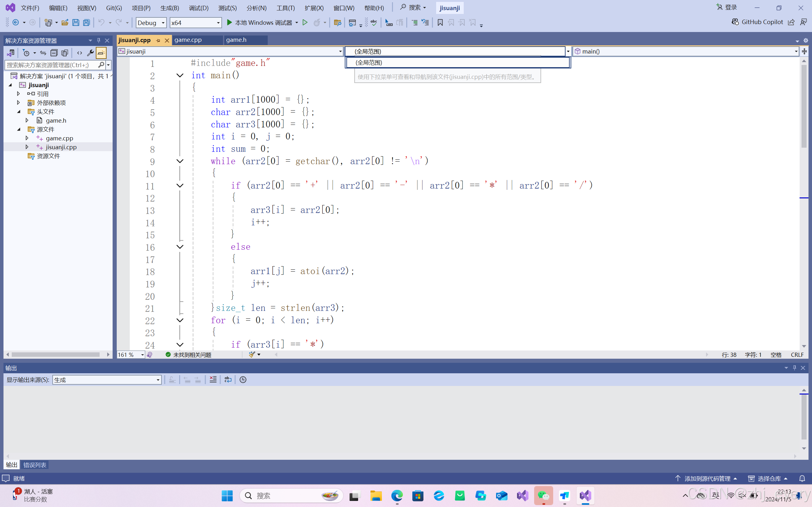Open the x64 platform dropdown

pyautogui.click(x=195, y=22)
